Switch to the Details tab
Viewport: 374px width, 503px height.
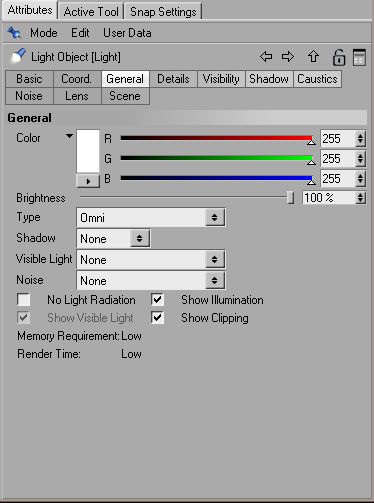point(173,79)
